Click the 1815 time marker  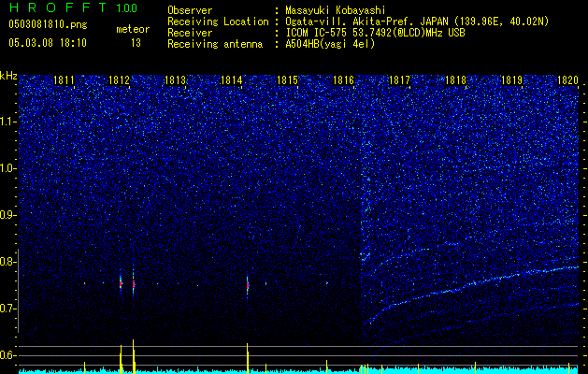point(287,80)
